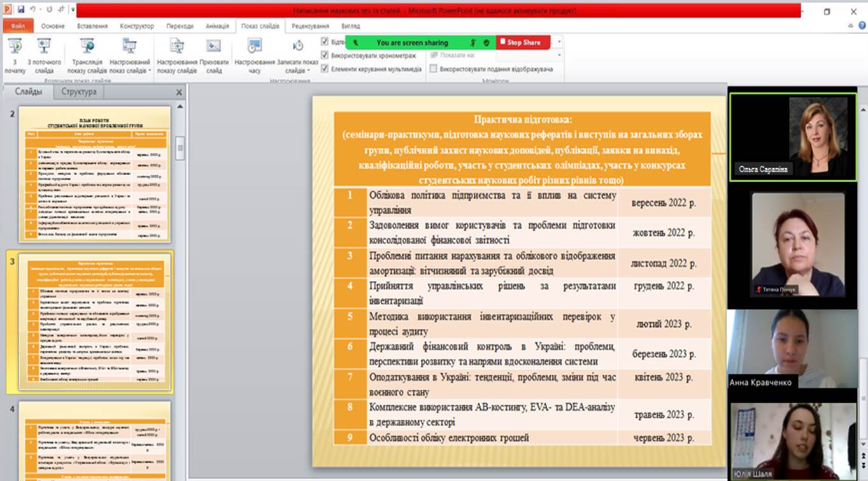868x481 pixels.
Task: Select the 'Показ слайдів' ribbon tab
Action: click(260, 26)
